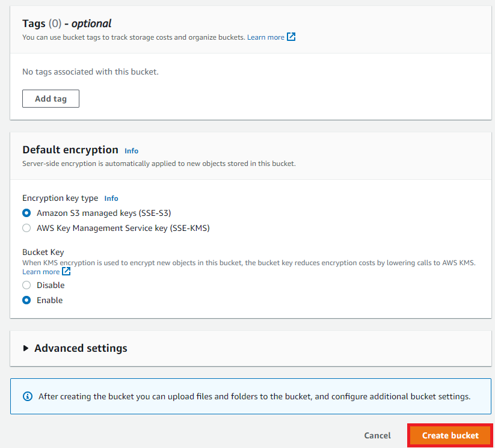
Task: Click the external link icon under Bucket Key
Action: click(66, 271)
